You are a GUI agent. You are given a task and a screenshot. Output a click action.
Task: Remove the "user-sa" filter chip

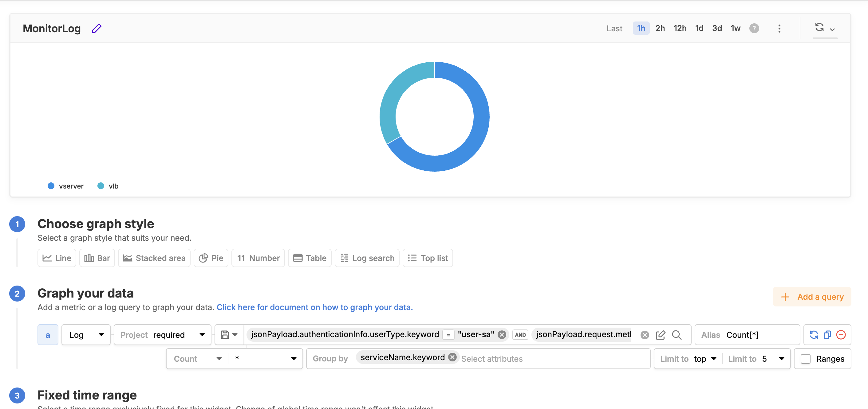pyautogui.click(x=502, y=335)
